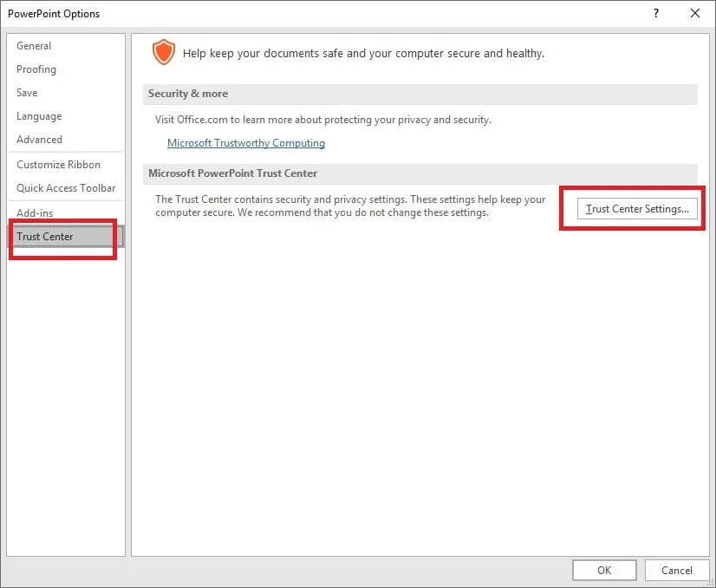This screenshot has height=588, width=716.
Task: Click the Security & more section header
Action: click(188, 94)
